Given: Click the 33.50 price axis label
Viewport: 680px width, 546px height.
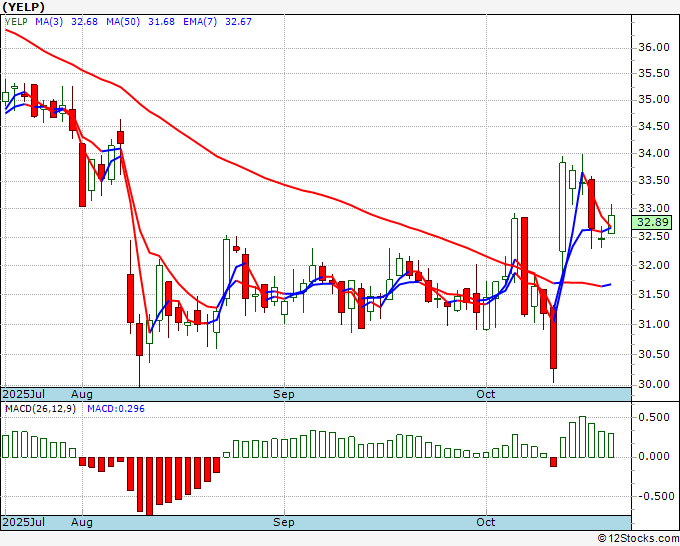Looking at the screenshot, I should click(654, 180).
